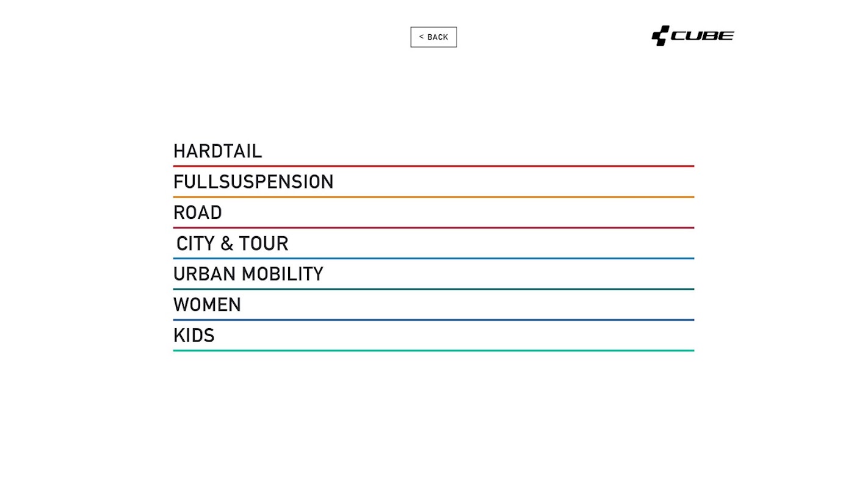The height and width of the screenshot is (488, 868).
Task: Click the left chevron in Back button
Action: pos(421,37)
